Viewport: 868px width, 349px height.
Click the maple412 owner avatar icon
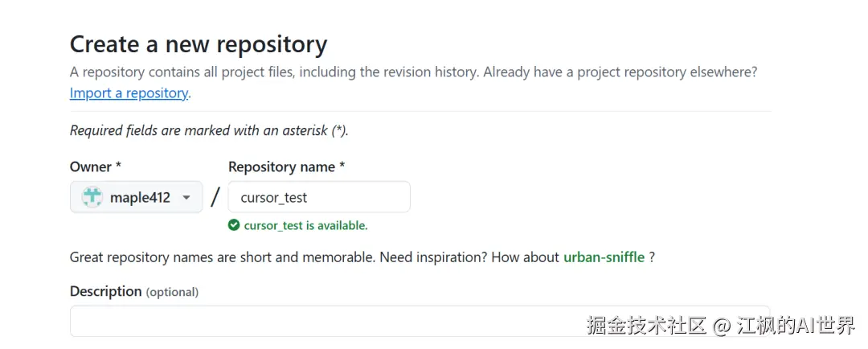92,197
